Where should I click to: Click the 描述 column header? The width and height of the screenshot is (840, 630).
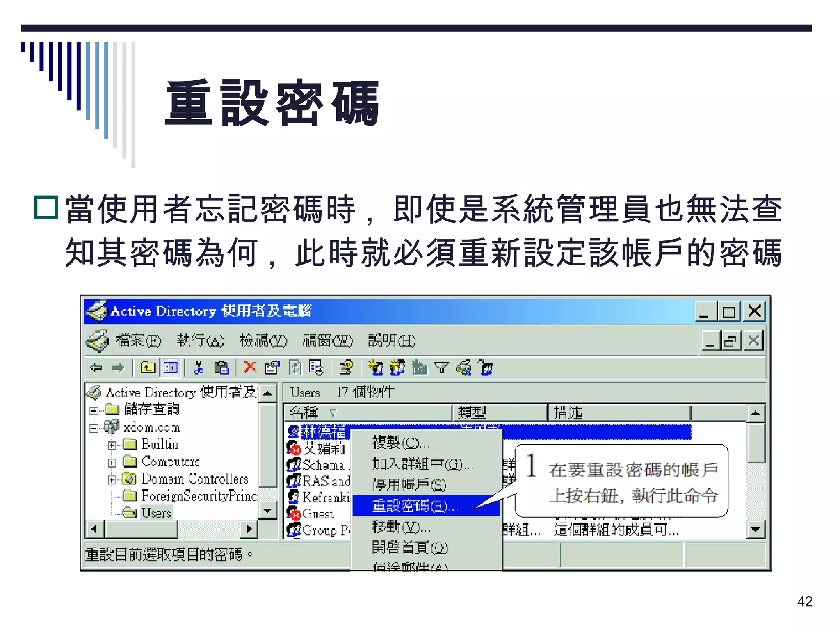coord(619,413)
